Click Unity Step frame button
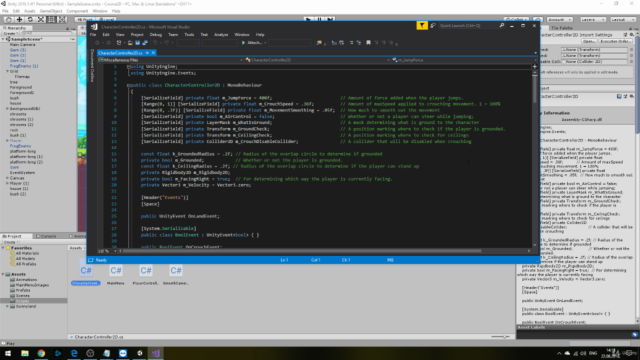Viewport: 640px width, 360px height. coord(330,19)
